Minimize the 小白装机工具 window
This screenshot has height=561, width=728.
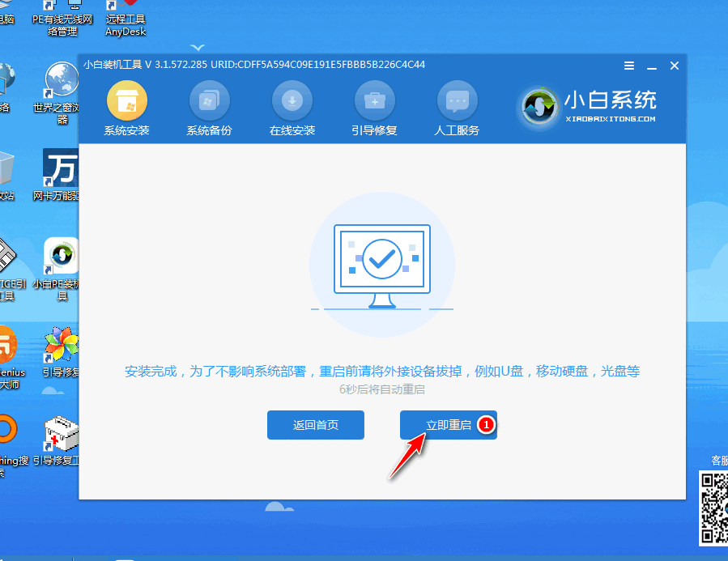(x=652, y=68)
